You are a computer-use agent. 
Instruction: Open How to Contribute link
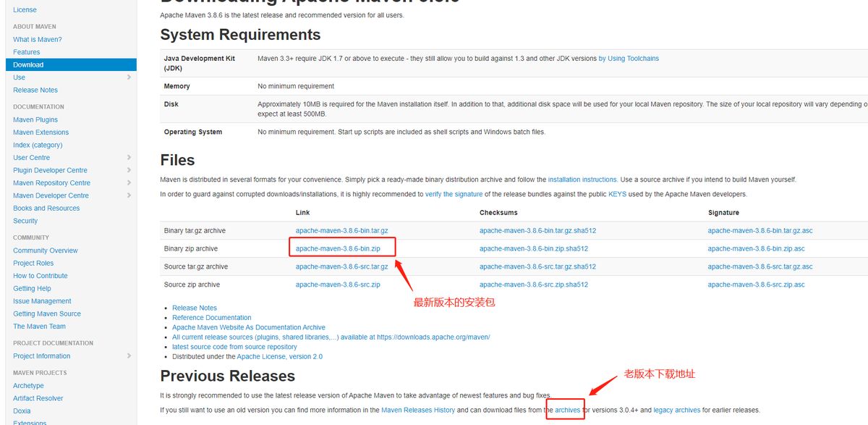point(41,276)
